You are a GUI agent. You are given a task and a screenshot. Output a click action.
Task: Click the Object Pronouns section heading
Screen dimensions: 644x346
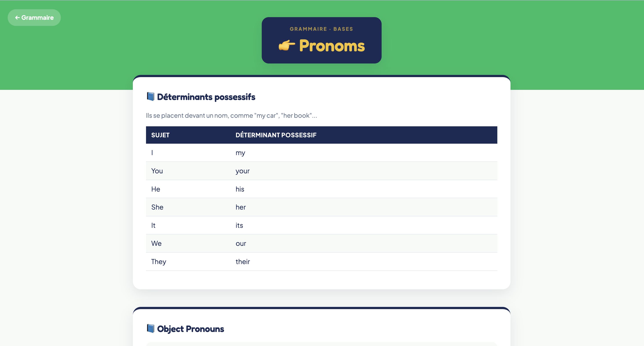point(191,329)
